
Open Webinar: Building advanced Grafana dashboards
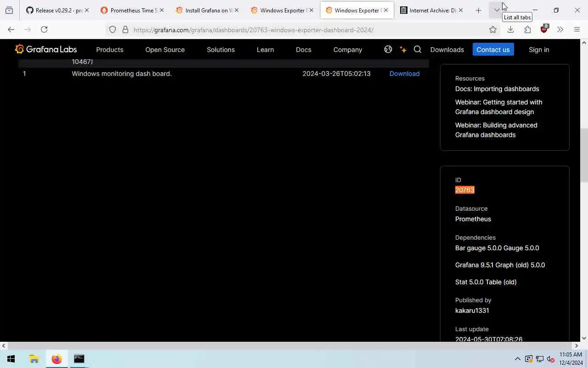pyautogui.click(x=496, y=130)
